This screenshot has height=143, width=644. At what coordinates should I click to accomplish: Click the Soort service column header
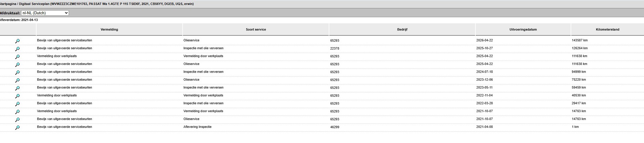click(x=256, y=29)
